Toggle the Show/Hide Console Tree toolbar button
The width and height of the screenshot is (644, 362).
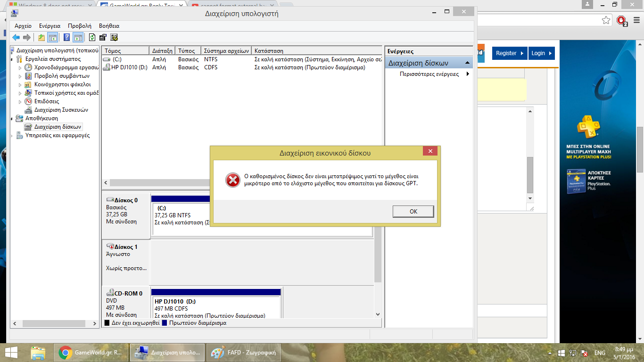[x=53, y=38]
